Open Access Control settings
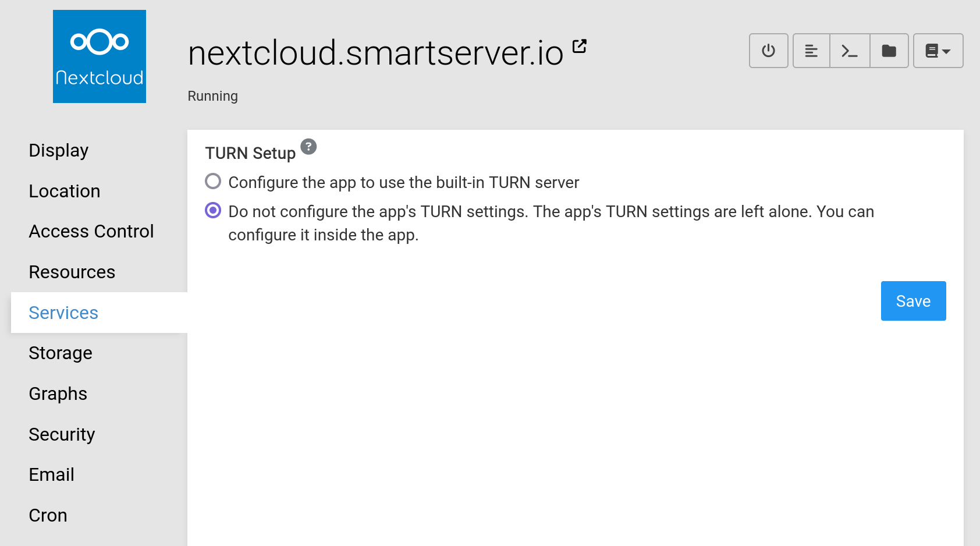 91,232
